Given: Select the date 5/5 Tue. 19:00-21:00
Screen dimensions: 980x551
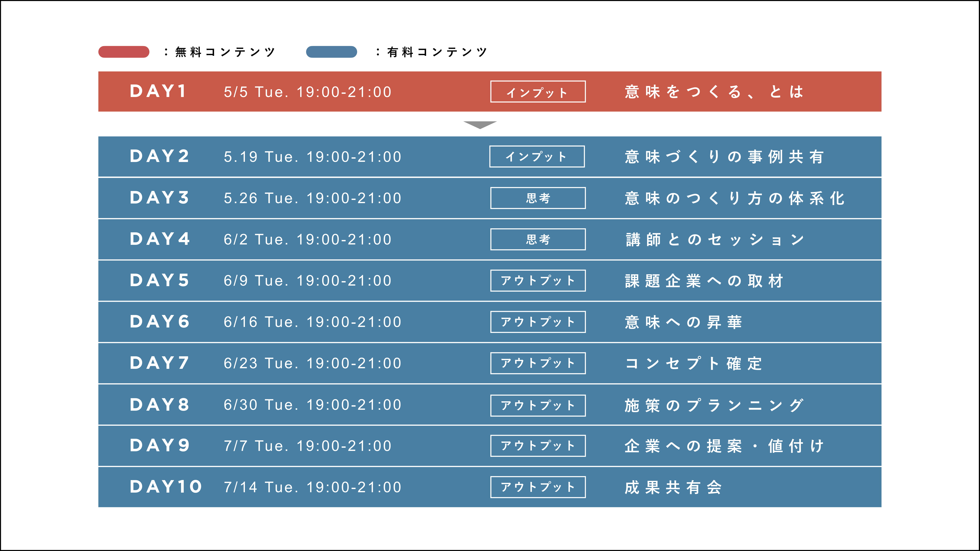Looking at the screenshot, I should 307,92.
